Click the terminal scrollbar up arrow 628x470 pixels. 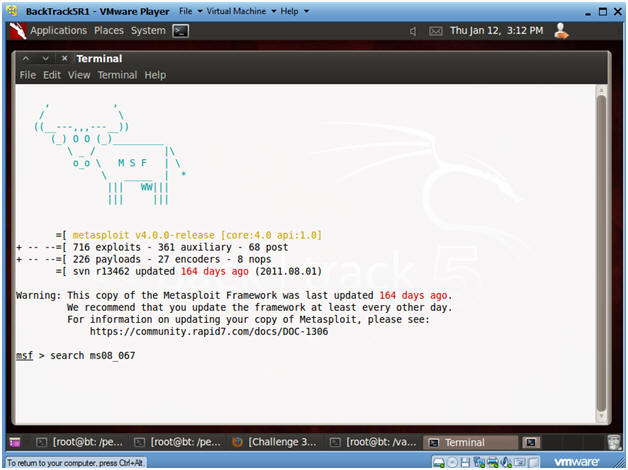(601, 91)
